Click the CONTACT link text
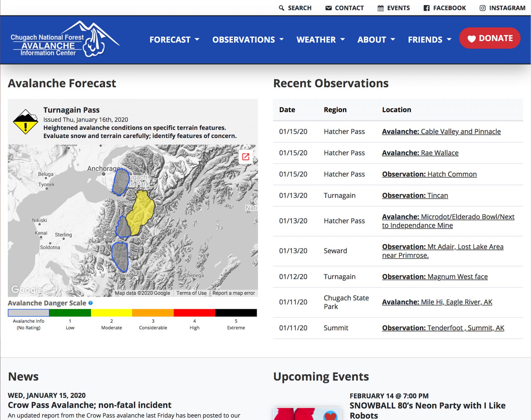531x420 pixels. [349, 8]
